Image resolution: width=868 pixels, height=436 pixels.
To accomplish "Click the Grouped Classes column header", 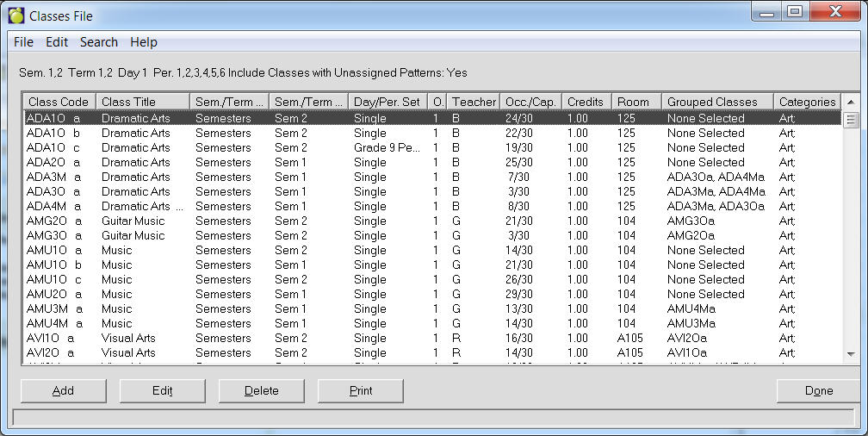I will [x=716, y=102].
